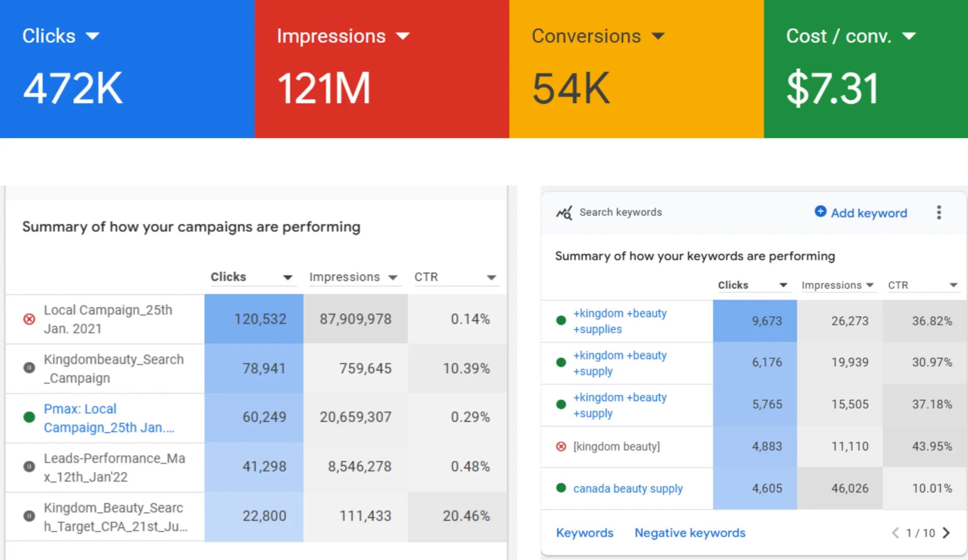Go to next keywords page arrow

point(946,533)
